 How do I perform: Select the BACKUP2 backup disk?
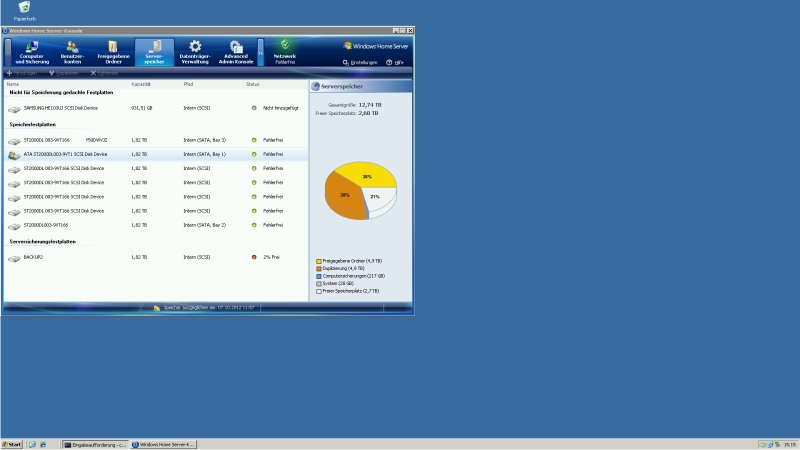33,257
